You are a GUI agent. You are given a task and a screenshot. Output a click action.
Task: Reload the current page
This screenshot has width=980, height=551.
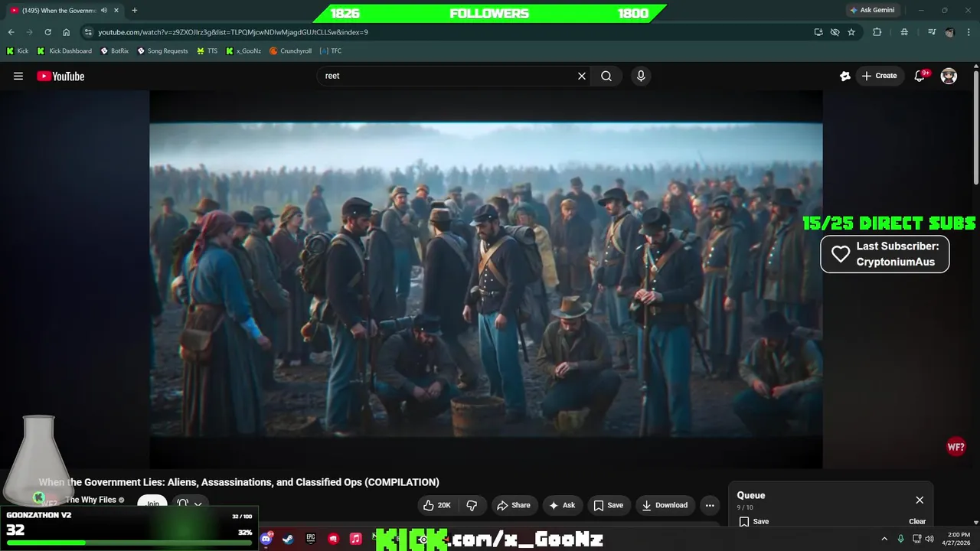[47, 32]
